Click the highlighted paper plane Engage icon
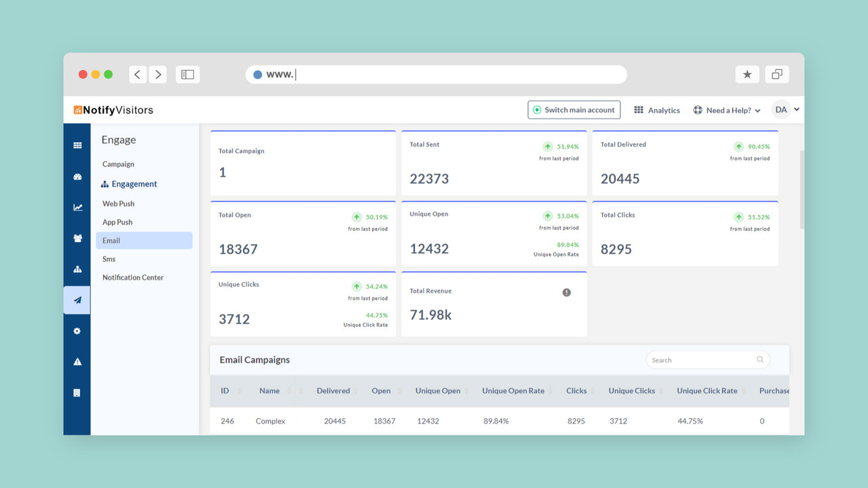Screen dimensions: 868x488 [77, 300]
